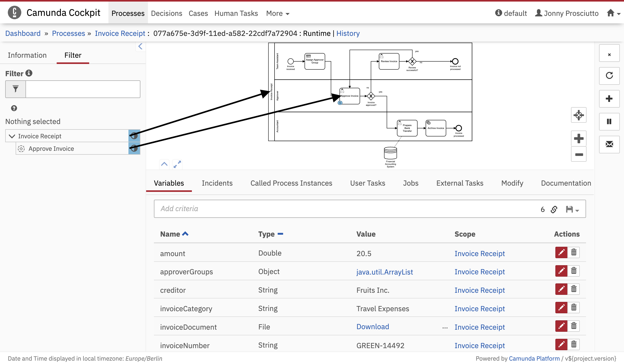624x364 pixels.
Task: Open the Processes breadcrumb link
Action: (x=68, y=33)
